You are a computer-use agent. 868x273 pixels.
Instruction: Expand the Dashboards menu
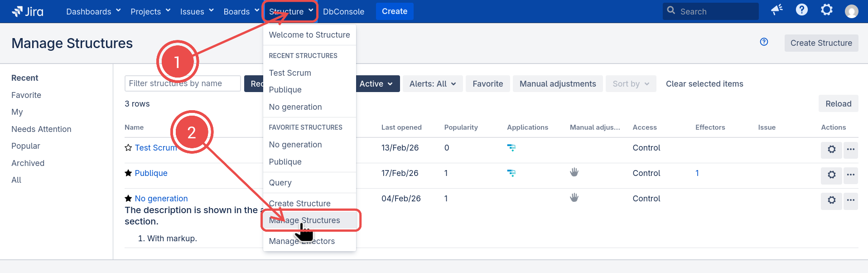coord(93,11)
